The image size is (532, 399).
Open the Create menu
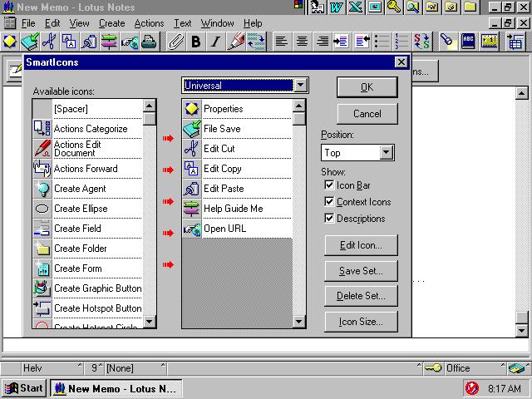coord(112,23)
